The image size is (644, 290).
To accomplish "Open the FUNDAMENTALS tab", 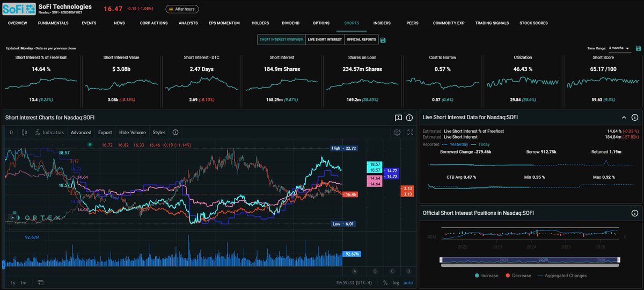I will pyautogui.click(x=53, y=23).
